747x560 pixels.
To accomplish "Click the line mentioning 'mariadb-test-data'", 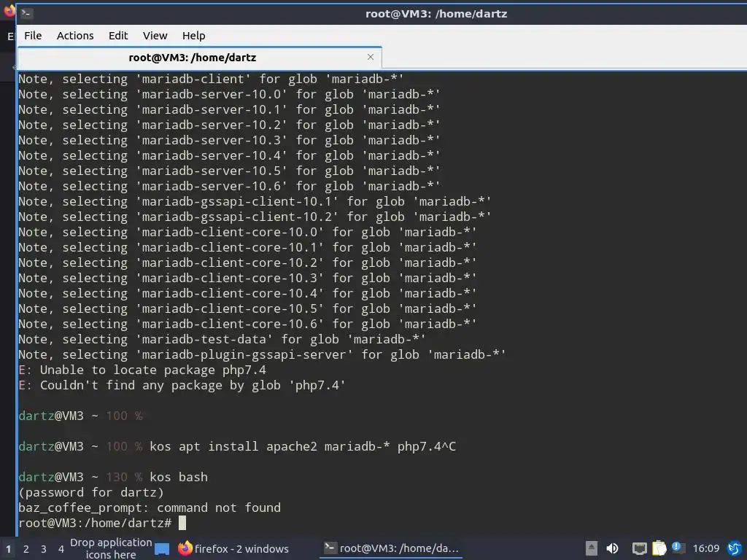I will 222,340.
